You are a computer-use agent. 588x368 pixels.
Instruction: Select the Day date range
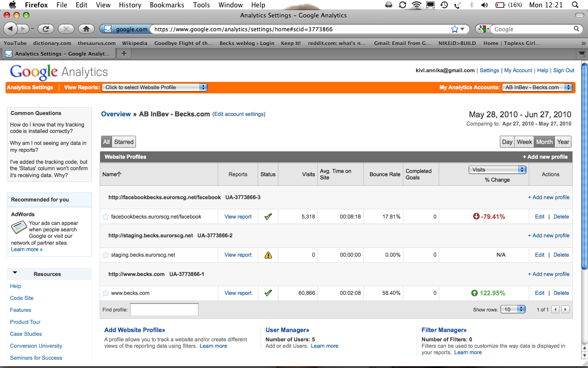click(507, 142)
